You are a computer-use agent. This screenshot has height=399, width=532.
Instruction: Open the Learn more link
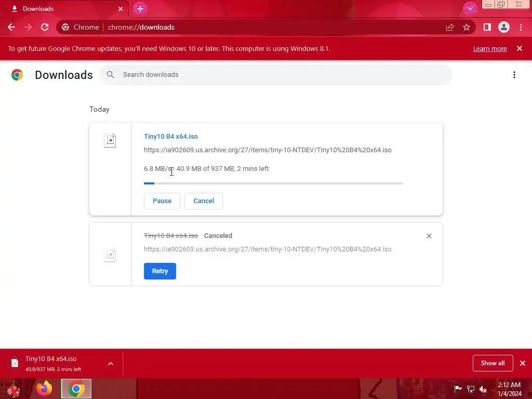click(490, 48)
